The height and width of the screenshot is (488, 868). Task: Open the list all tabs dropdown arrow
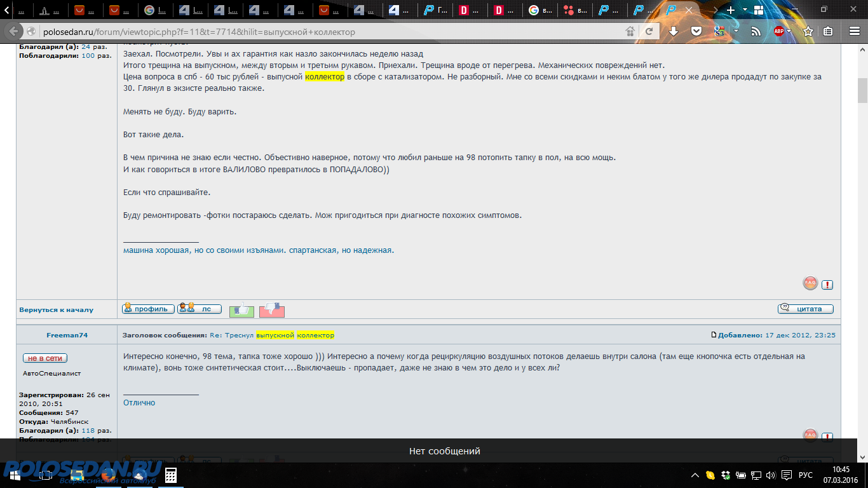(743, 10)
